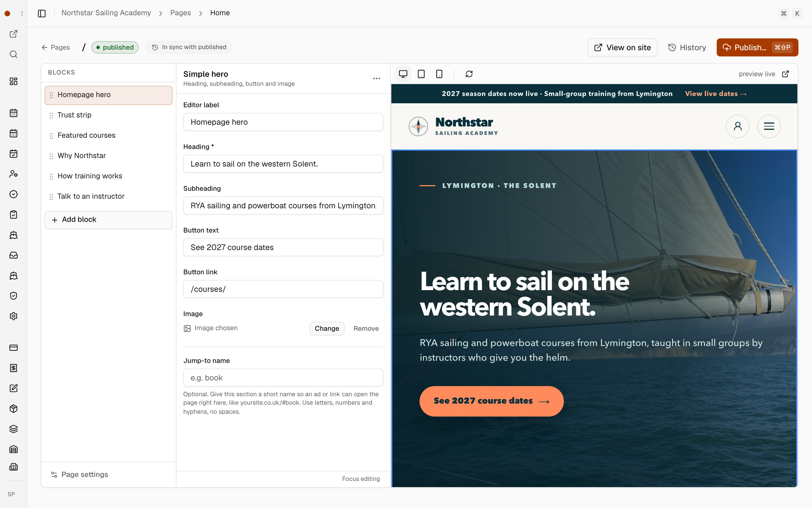Open Page settings
This screenshot has height=508, width=812.
coord(80,474)
